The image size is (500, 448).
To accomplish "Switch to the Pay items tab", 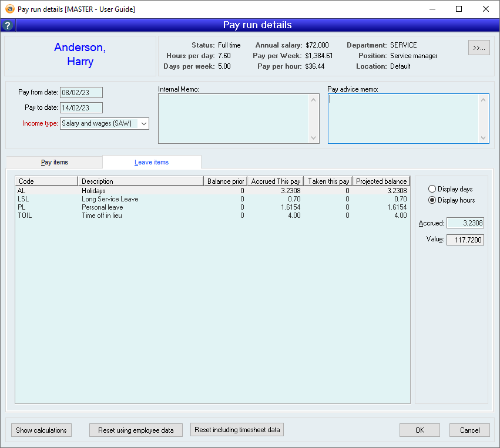I will click(54, 162).
